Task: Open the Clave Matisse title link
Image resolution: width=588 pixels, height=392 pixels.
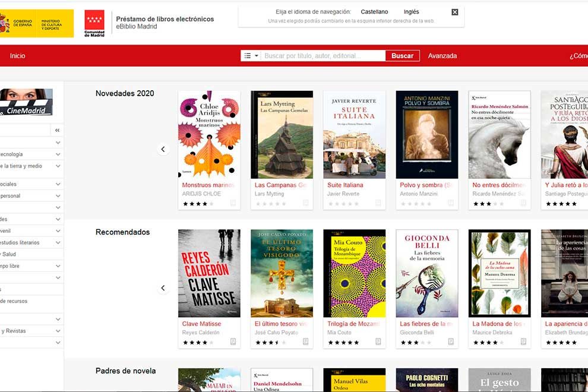Action: pyautogui.click(x=202, y=324)
